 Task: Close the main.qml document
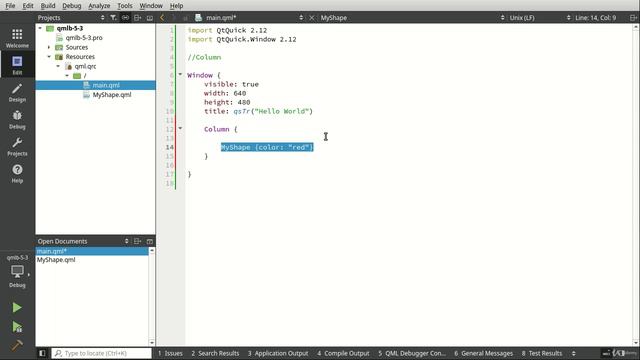312,18
